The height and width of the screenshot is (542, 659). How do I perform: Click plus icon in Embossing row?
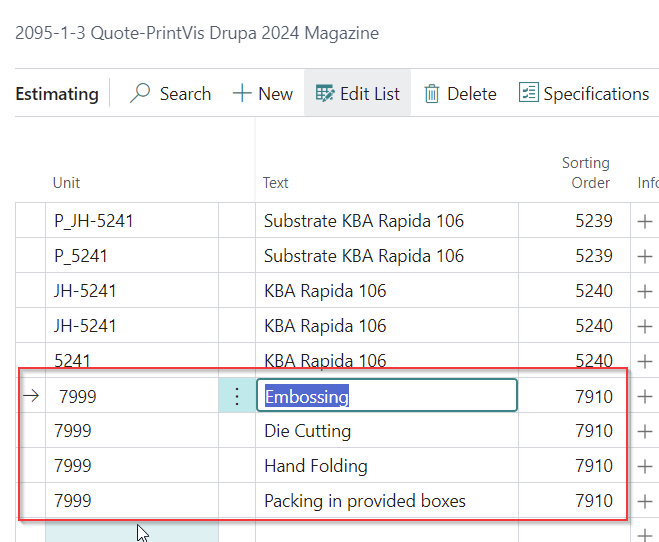point(645,396)
